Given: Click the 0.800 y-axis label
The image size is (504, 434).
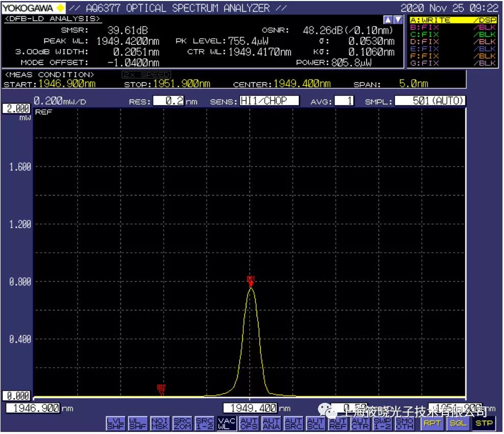Looking at the screenshot, I should click(x=20, y=282).
